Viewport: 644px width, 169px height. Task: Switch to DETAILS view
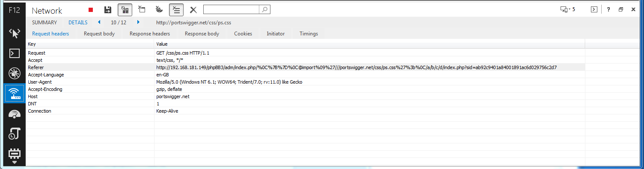pyautogui.click(x=78, y=23)
